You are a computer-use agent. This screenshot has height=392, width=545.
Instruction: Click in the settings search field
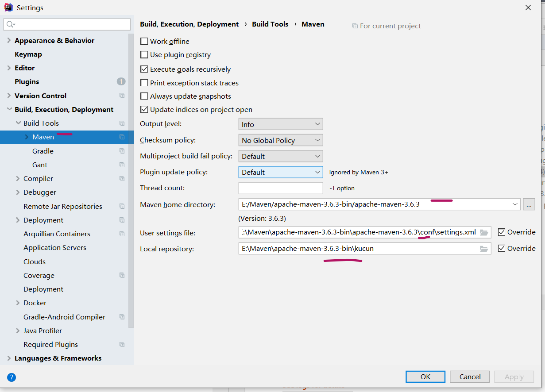tap(67, 24)
